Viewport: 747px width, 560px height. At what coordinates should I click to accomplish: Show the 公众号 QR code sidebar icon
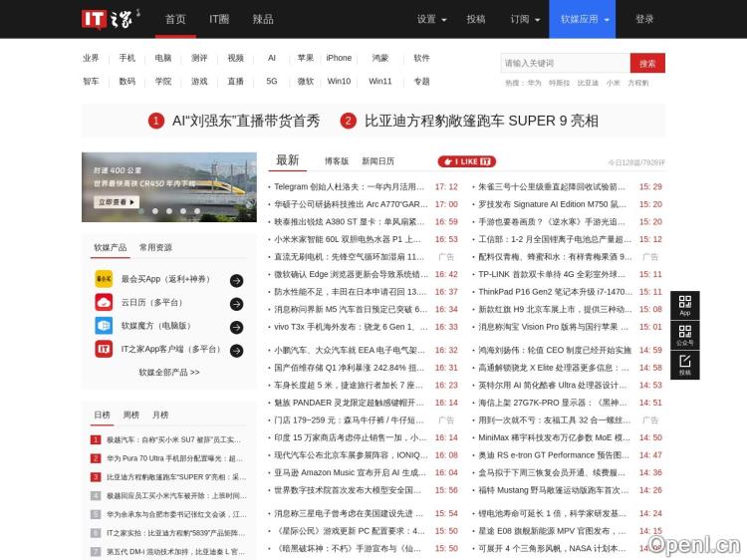coord(685,335)
